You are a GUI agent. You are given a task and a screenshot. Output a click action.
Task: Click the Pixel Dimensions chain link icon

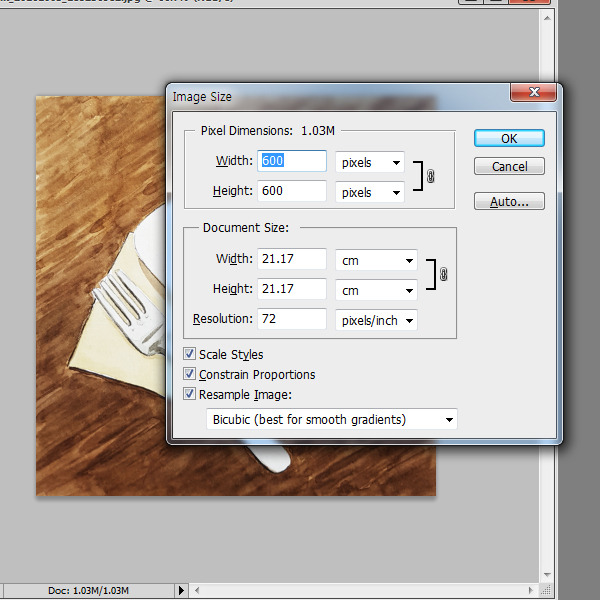point(430,176)
